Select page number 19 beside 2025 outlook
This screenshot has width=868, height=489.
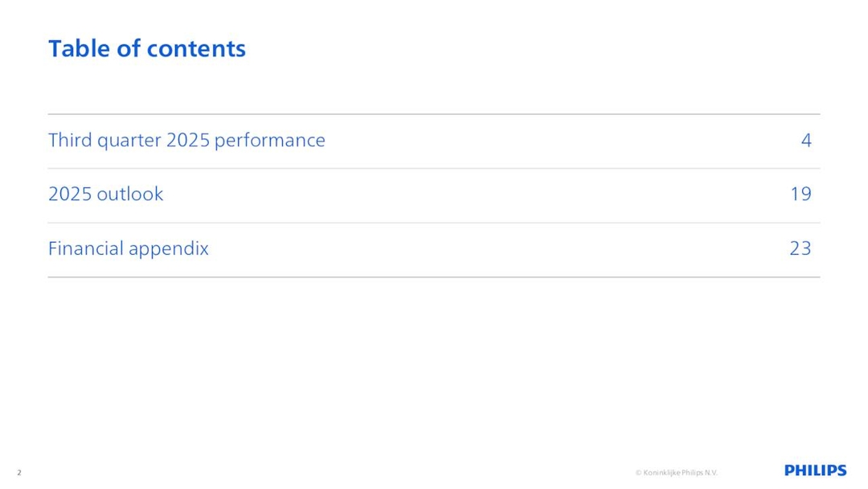(800, 195)
